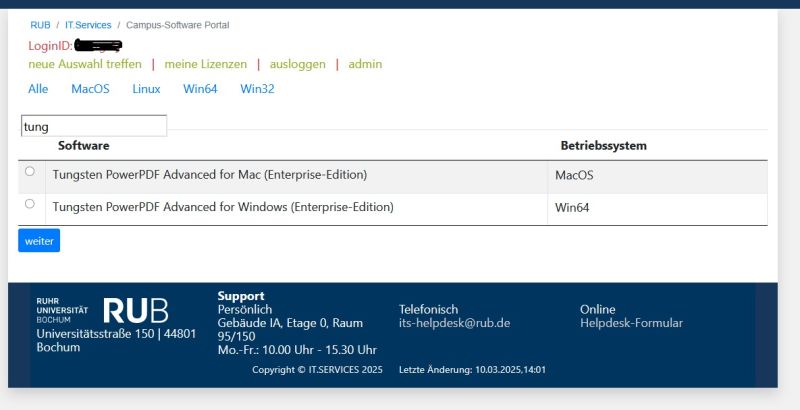
Task: Focus the search field containing 'tung'
Action: pyautogui.click(x=94, y=126)
